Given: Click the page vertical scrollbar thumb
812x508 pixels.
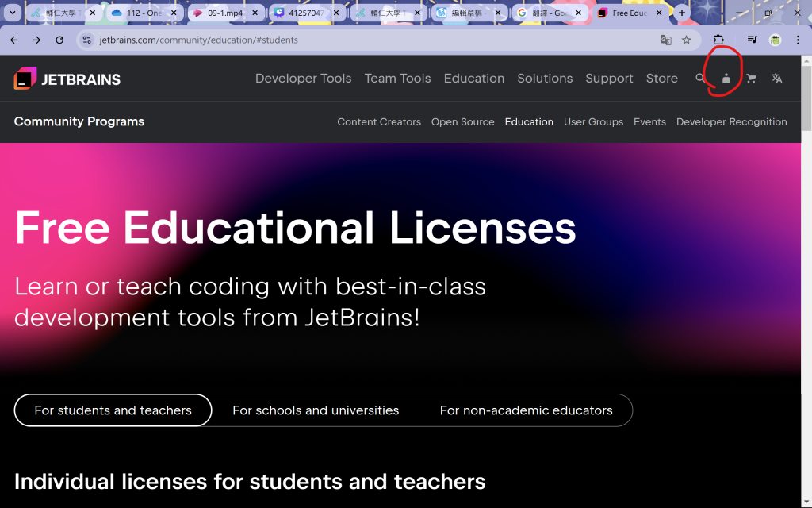Looking at the screenshot, I should [x=806, y=98].
